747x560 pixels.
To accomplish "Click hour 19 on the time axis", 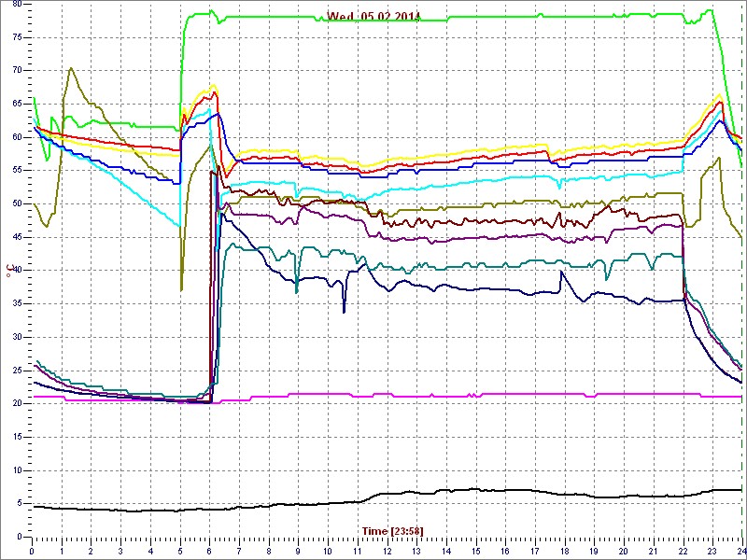I will [x=595, y=551].
